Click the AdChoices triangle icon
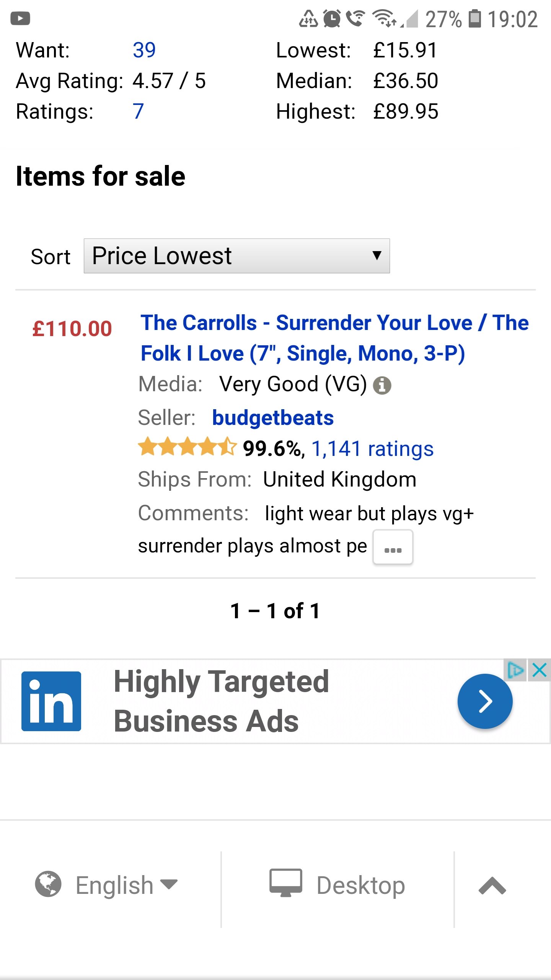This screenshot has height=980, width=551. (x=515, y=670)
